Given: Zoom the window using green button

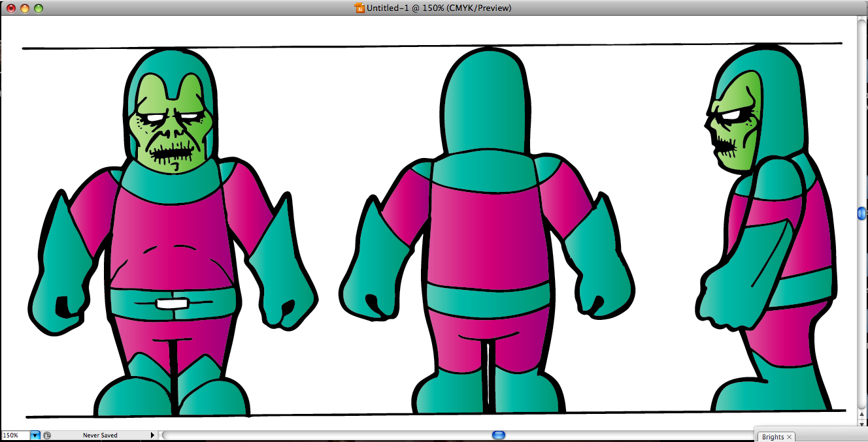Looking at the screenshot, I should pos(39,8).
